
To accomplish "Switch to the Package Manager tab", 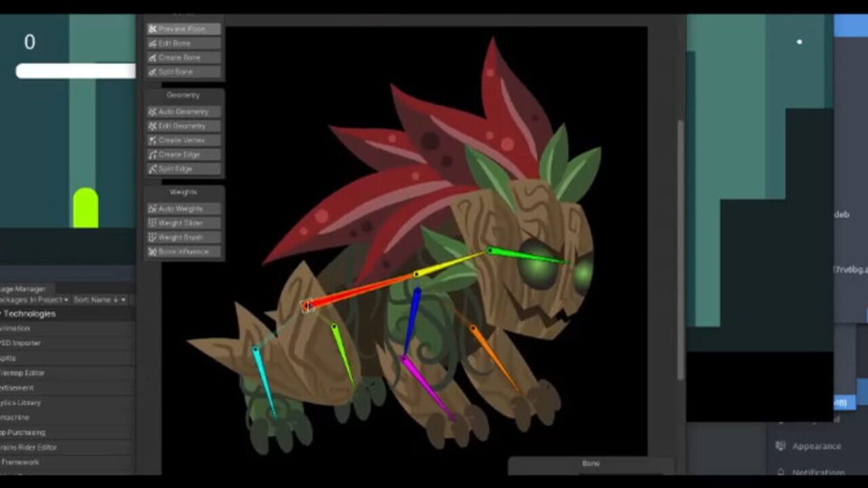I will 24,289.
